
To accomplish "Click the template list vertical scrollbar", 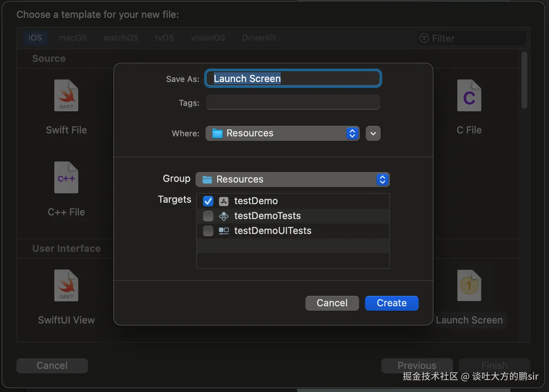I will tap(524, 80).
